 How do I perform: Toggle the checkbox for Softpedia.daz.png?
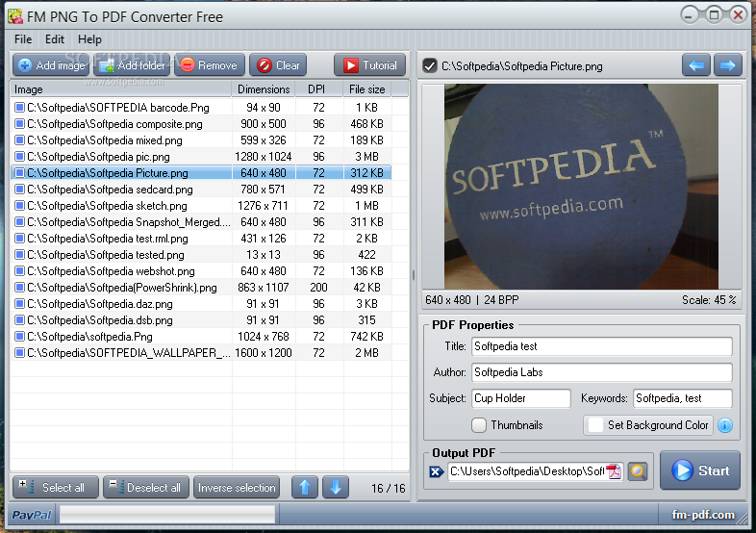19,304
